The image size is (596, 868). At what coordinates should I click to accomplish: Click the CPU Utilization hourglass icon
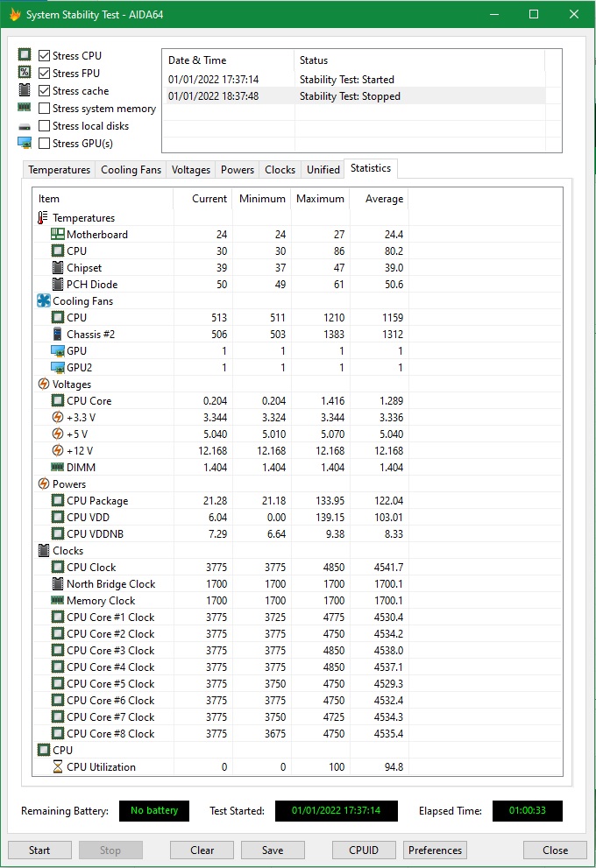pos(58,766)
